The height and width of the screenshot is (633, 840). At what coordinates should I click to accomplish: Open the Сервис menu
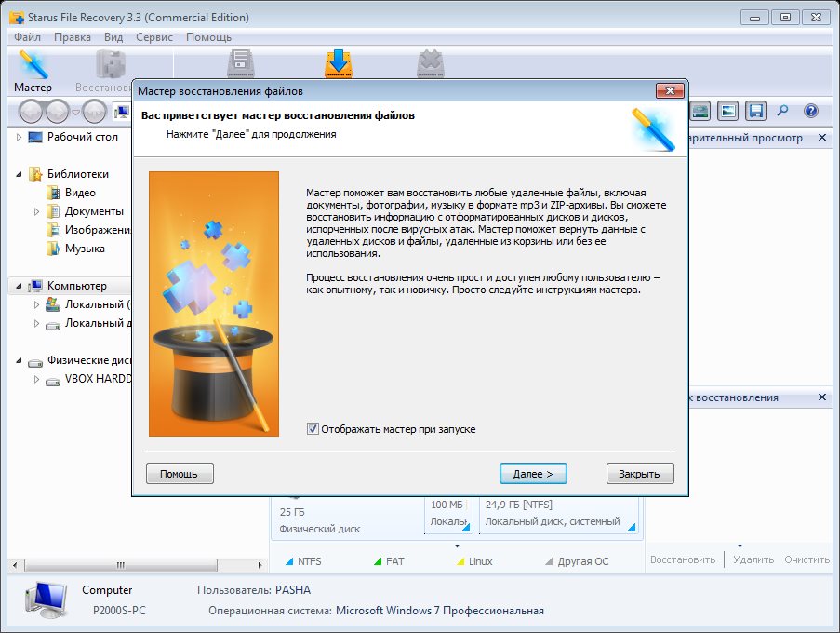153,37
